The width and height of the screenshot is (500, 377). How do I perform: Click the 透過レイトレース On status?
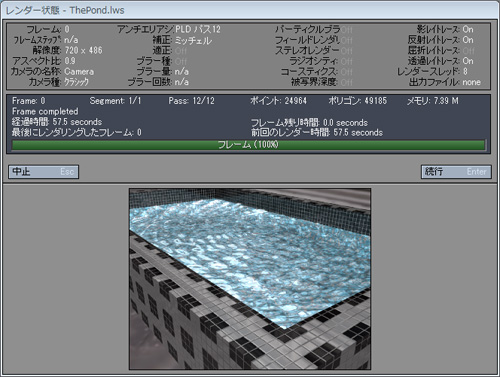468,61
